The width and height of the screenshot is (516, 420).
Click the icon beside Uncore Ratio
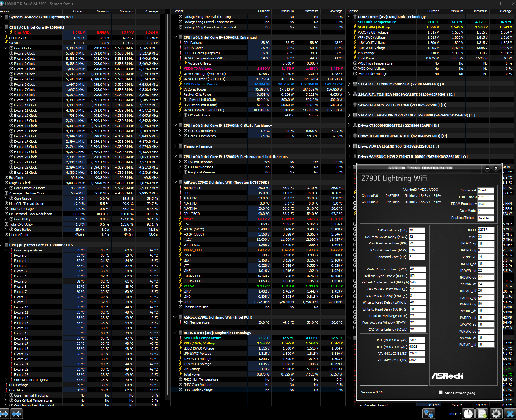[x=6, y=235]
